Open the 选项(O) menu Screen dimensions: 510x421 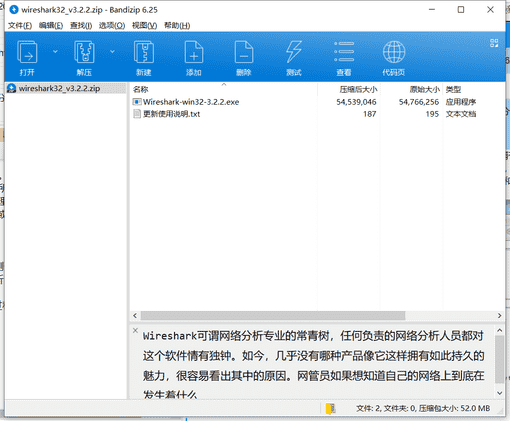pyautogui.click(x=112, y=25)
